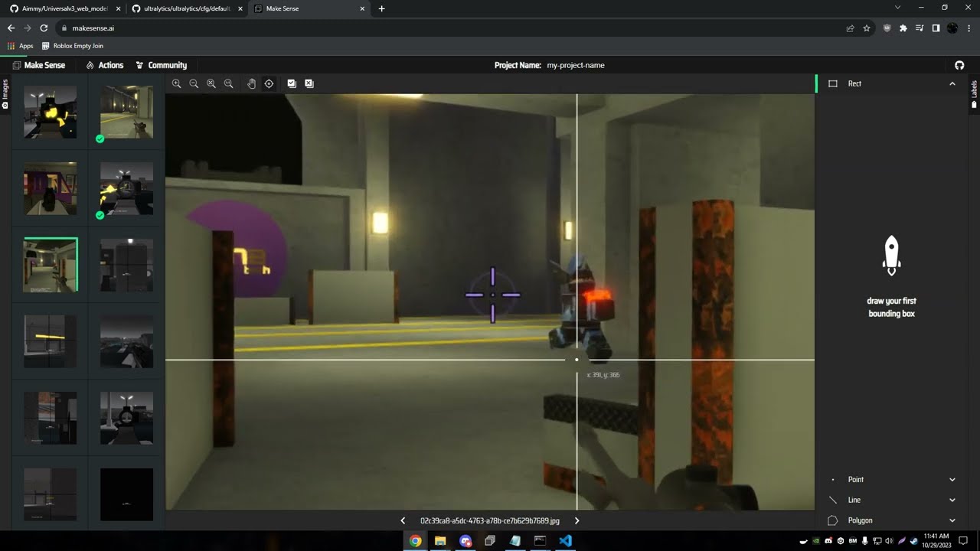Reset the image zoom level
Image resolution: width=980 pixels, height=551 pixels.
(211, 83)
